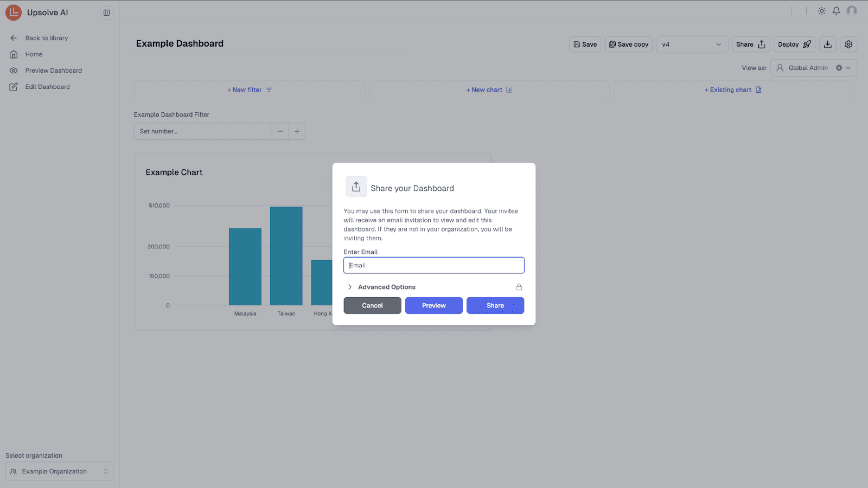This screenshot has height=488, width=868.
Task: Increase the filter value with the plus button
Action: (x=297, y=131)
